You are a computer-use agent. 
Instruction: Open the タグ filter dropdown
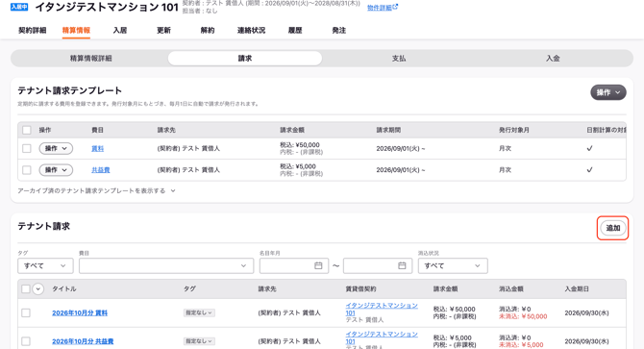45,265
